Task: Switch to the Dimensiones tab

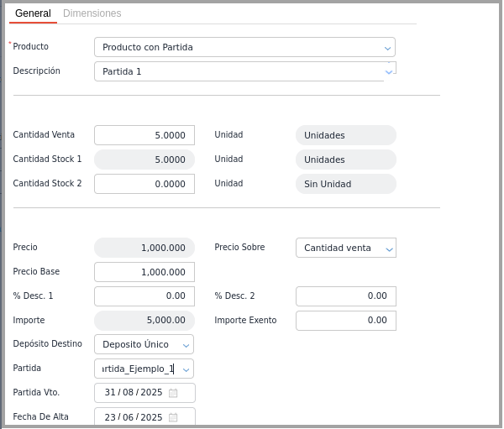Action: click(92, 13)
